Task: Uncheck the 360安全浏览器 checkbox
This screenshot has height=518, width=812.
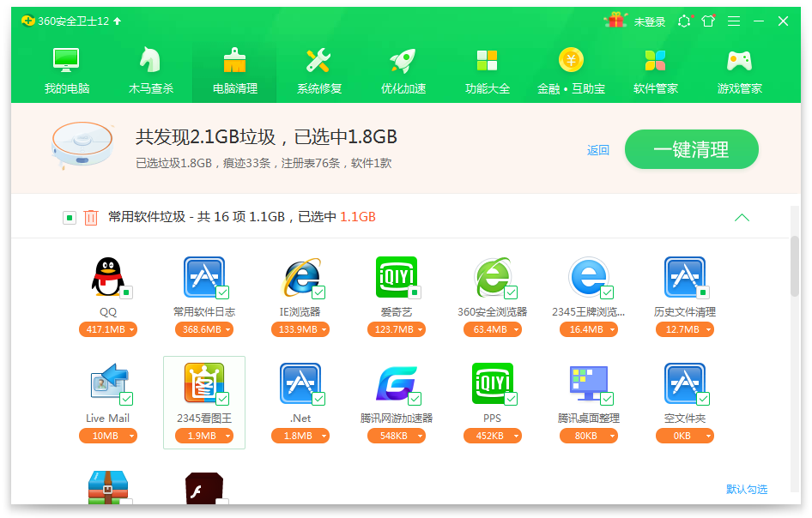Action: coord(511,292)
